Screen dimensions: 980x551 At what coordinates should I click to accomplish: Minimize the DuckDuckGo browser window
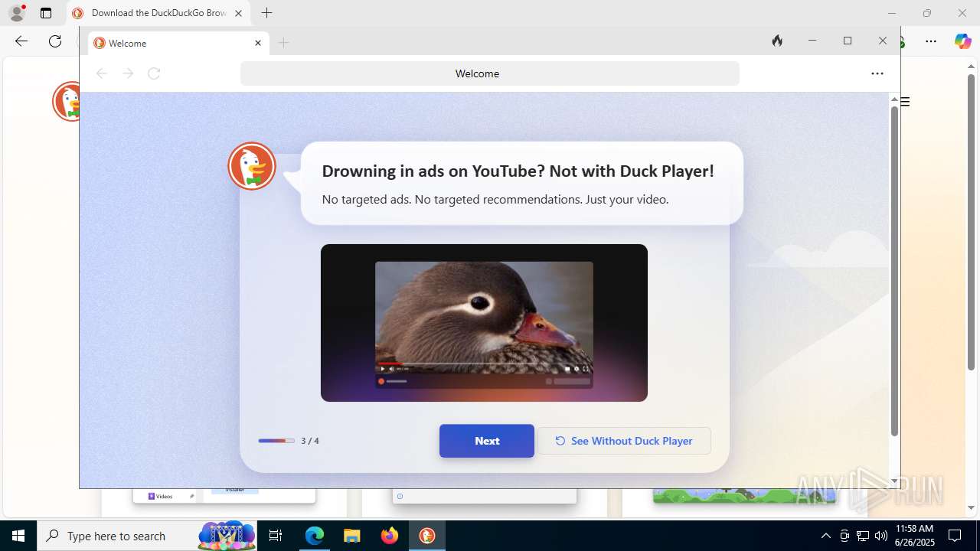[812, 41]
